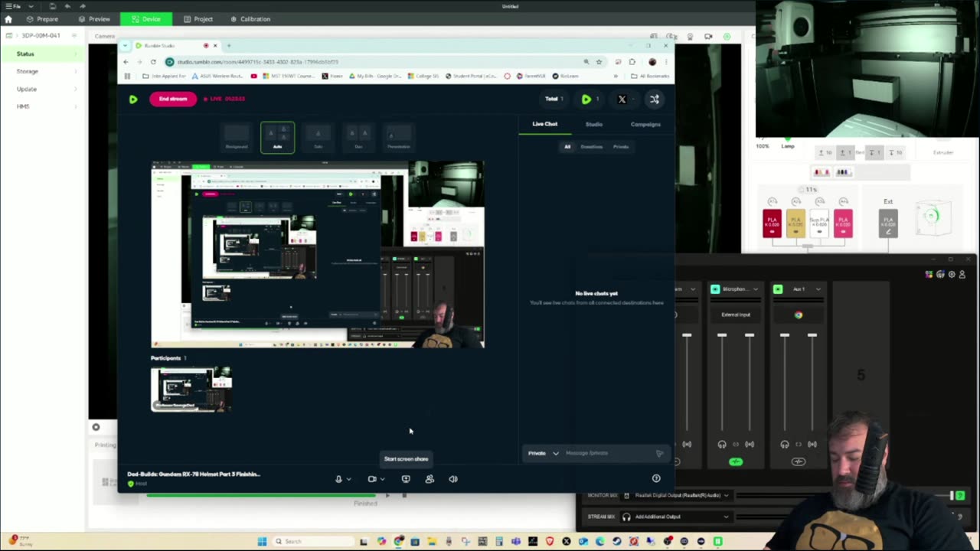Click the Chrome app icon on Aux 1 channel
Image resolution: width=980 pixels, height=551 pixels.
[799, 315]
